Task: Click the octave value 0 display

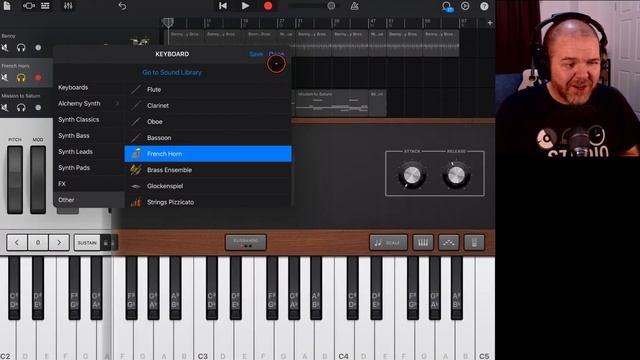Action: tap(38, 242)
